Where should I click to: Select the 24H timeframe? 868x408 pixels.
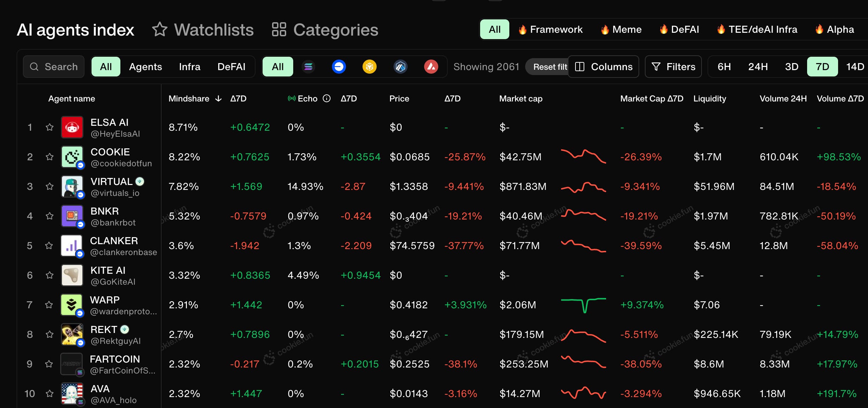(757, 67)
